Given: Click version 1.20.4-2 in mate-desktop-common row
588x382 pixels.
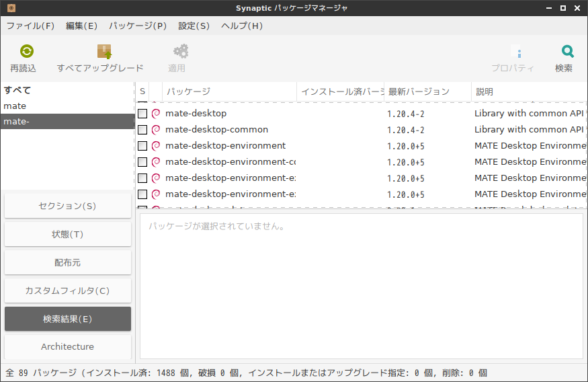Looking at the screenshot, I should pos(406,130).
